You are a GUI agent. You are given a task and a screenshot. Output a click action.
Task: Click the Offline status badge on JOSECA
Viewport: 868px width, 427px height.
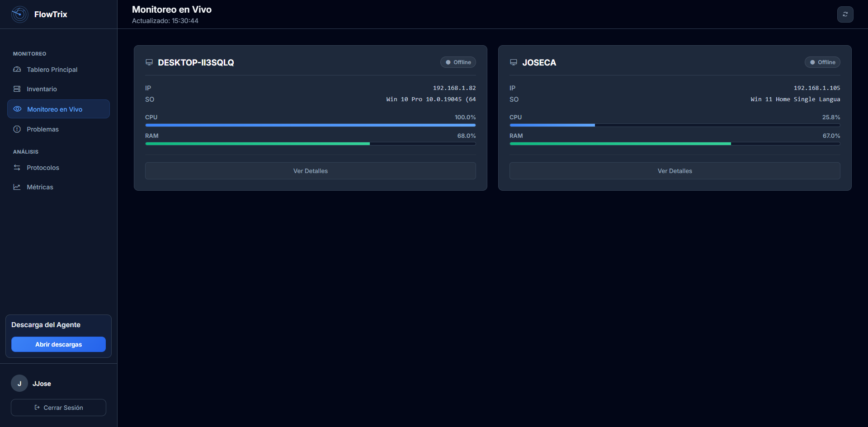click(x=822, y=62)
